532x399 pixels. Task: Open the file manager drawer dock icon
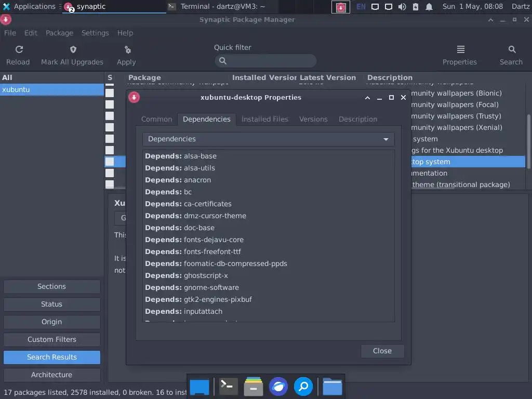[253, 386]
